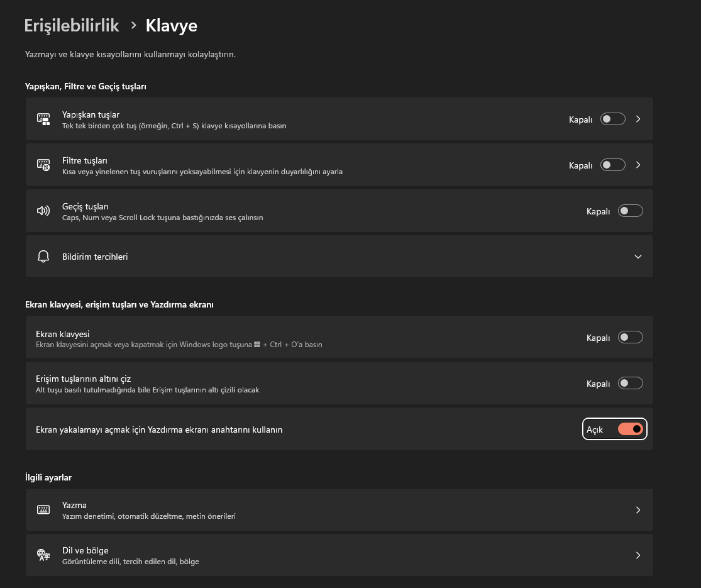Turn on the Filtre tuşları switch

point(612,165)
